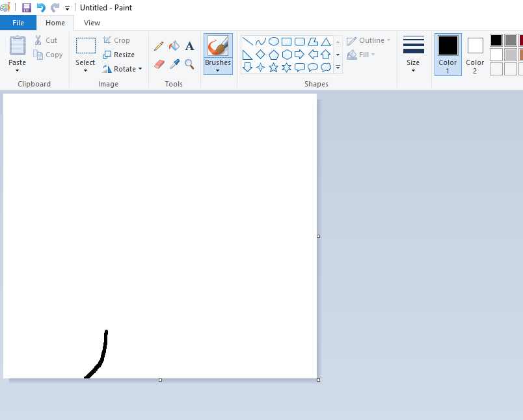Click the Paste clipboard icon

coord(17,45)
